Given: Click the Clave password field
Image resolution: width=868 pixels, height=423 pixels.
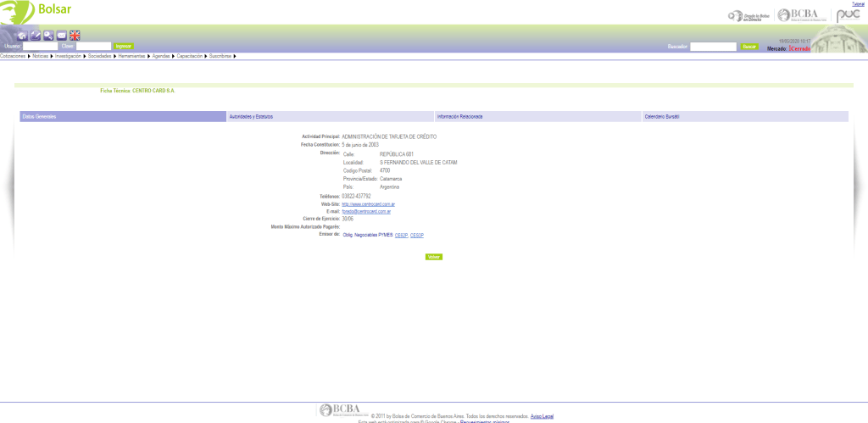Looking at the screenshot, I should (93, 47).
